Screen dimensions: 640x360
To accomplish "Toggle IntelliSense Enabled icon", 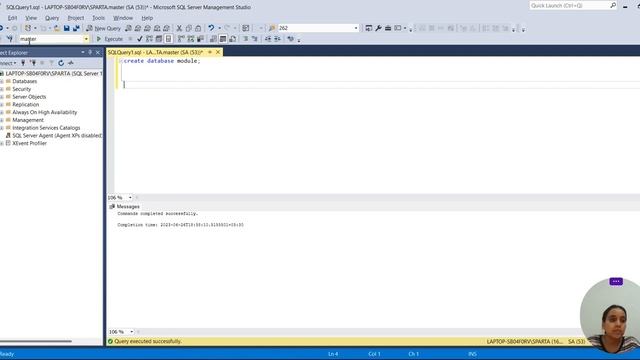I will (x=168, y=39).
